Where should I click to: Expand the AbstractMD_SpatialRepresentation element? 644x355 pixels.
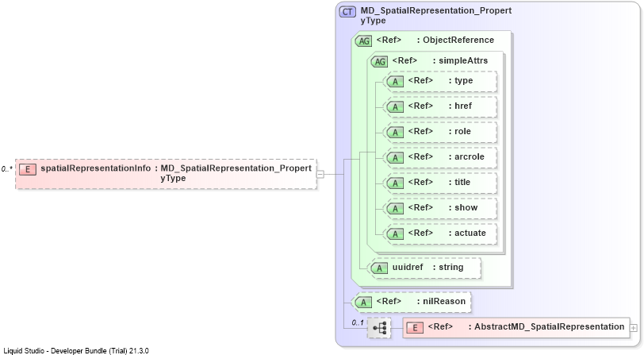click(634, 328)
